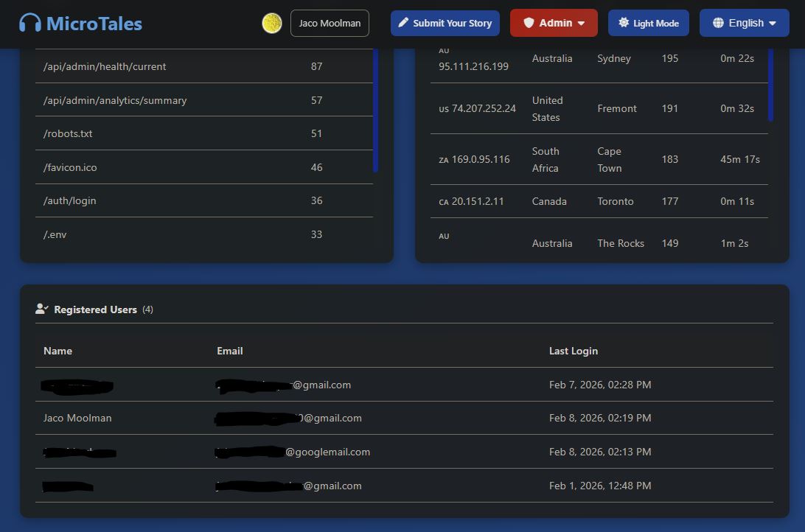This screenshot has height=532, width=805.
Task: Select the Jaco Moolman user row
Action: (404, 418)
